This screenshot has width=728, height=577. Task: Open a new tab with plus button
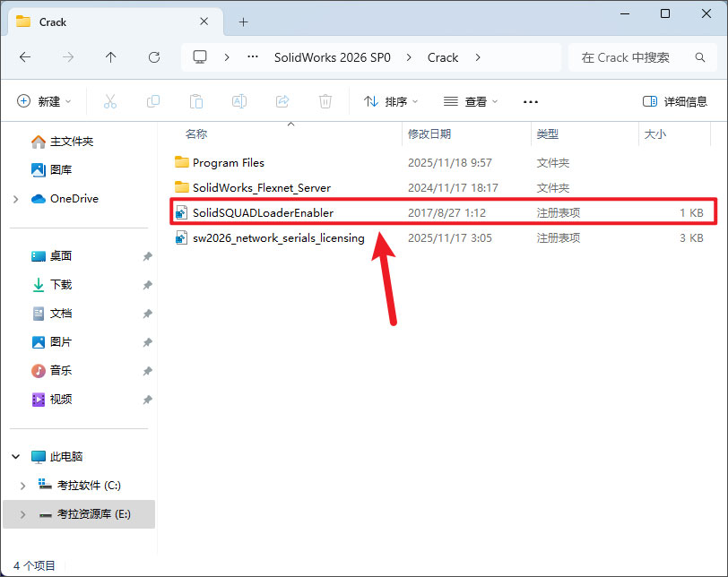point(243,22)
